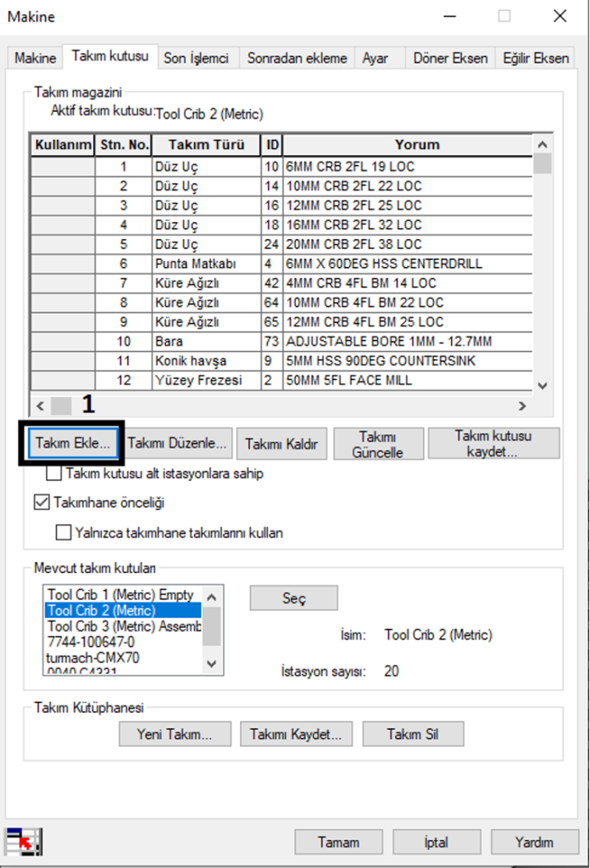
Task: Open the Sonradan ekleme tab
Action: click(297, 58)
